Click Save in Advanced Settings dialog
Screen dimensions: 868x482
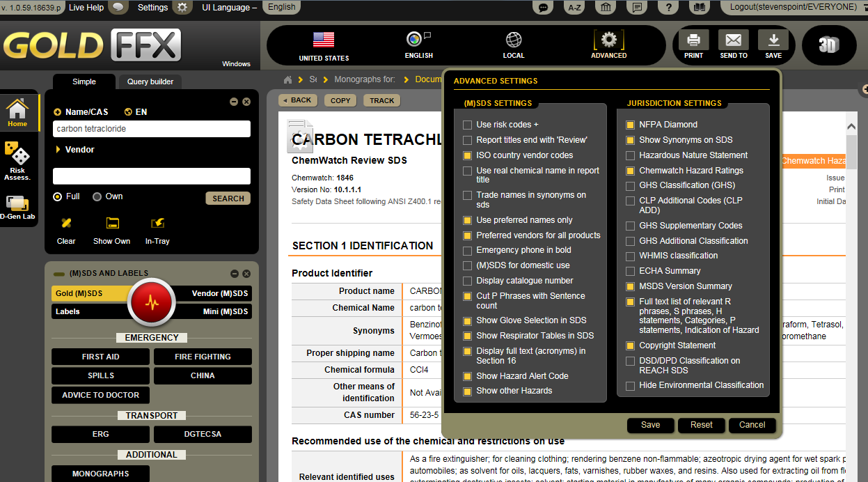click(650, 425)
